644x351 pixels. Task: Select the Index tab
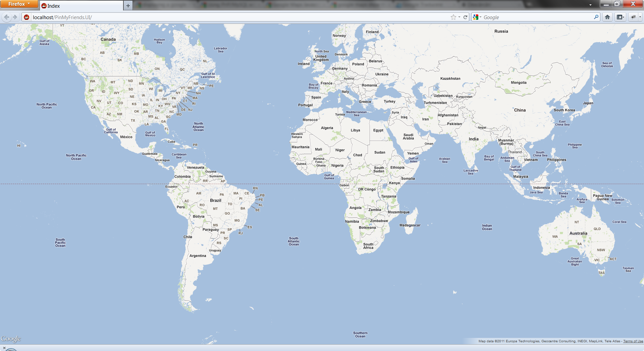pyautogui.click(x=81, y=6)
